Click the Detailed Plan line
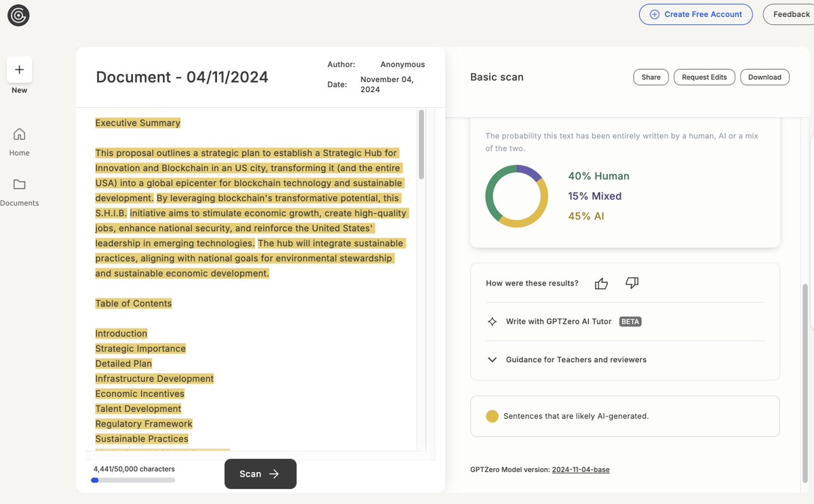The image size is (814, 504). (x=123, y=364)
